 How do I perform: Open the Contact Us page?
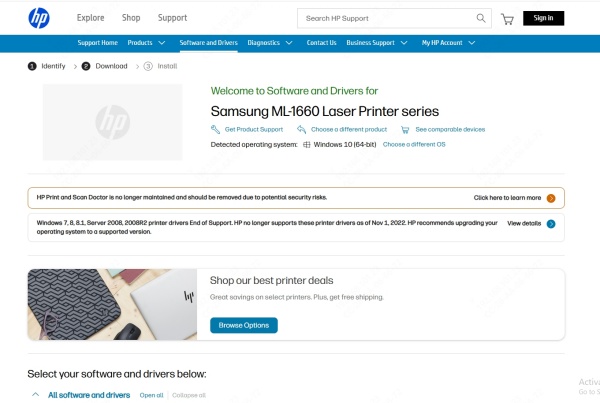coord(321,42)
